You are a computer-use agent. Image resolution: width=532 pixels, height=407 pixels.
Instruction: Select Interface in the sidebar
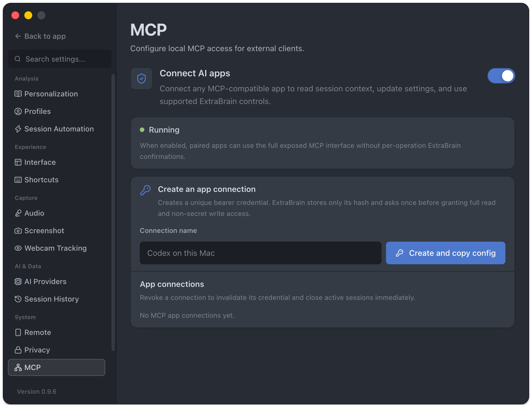tap(57, 162)
